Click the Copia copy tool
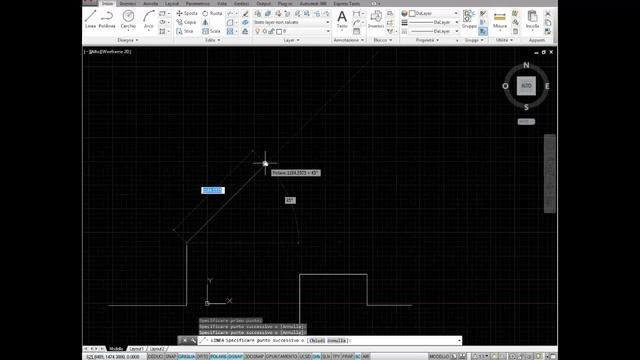Viewport: 640px width, 360px height. click(x=186, y=22)
